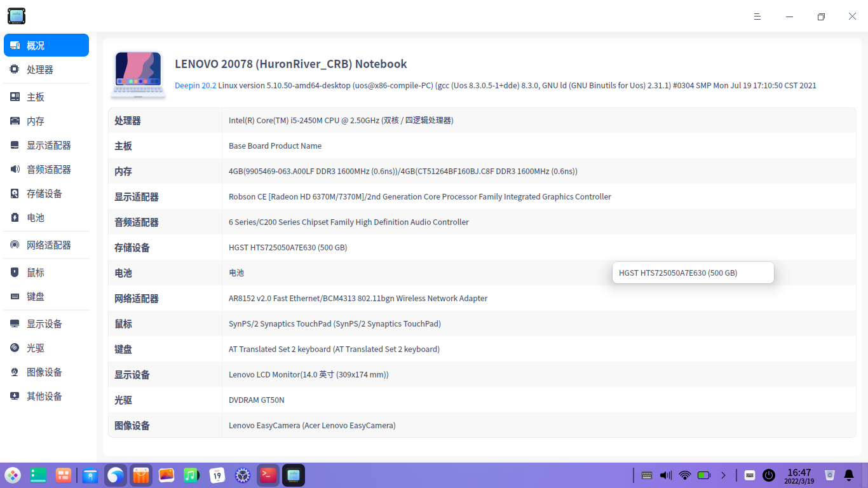Click the Lenovo EasyCamera value

[x=312, y=425]
